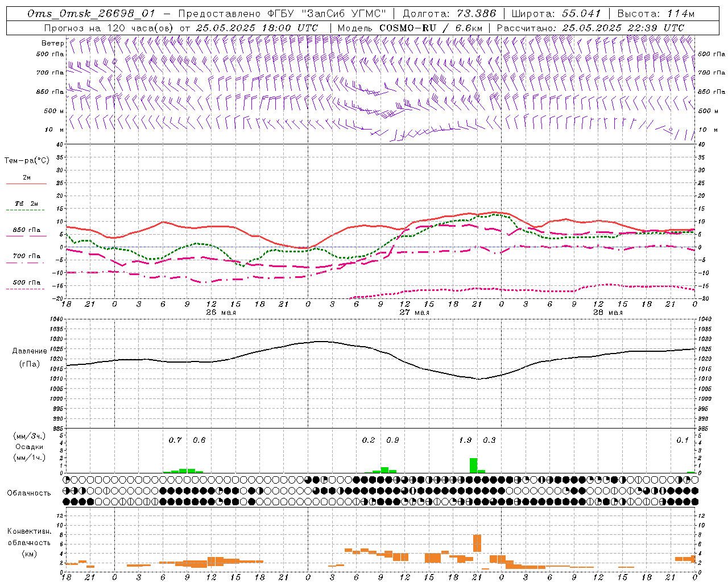Click the dashed legend line under Td 2м
The height and width of the screenshot is (582, 728).
coord(26,210)
